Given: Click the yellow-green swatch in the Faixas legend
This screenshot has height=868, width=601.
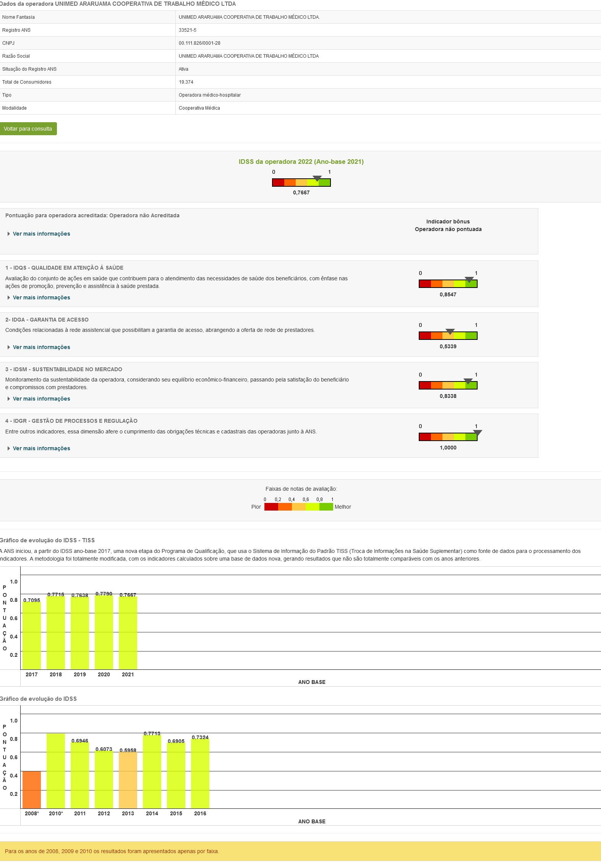Looking at the screenshot, I should 313,507.
